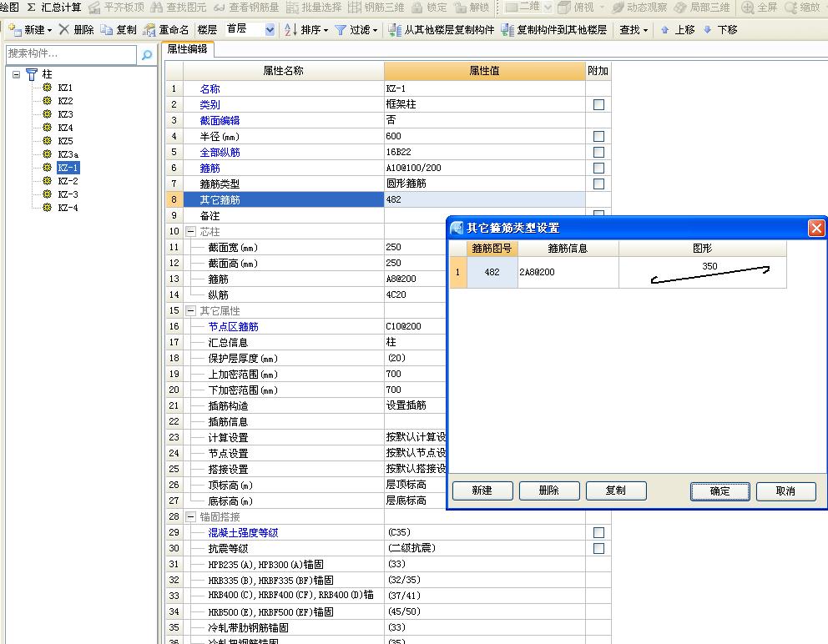
Task: Select KZ3a in the column tree
Action: click(68, 154)
